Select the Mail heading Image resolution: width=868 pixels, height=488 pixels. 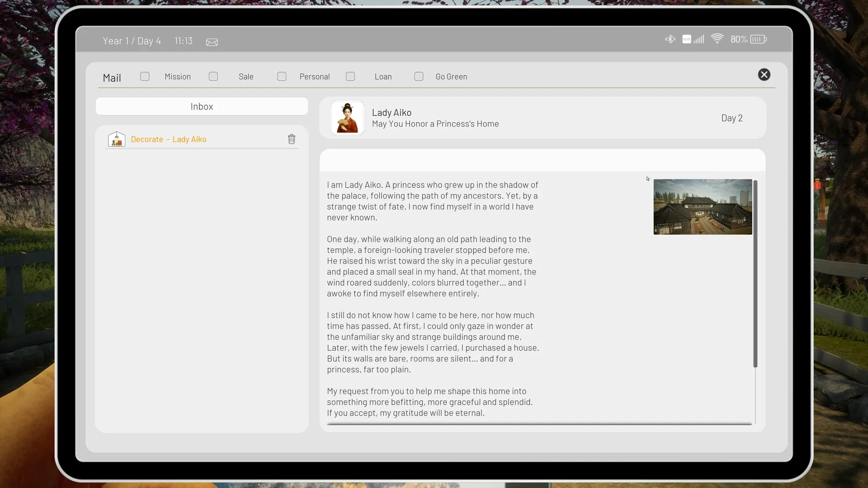click(x=111, y=77)
